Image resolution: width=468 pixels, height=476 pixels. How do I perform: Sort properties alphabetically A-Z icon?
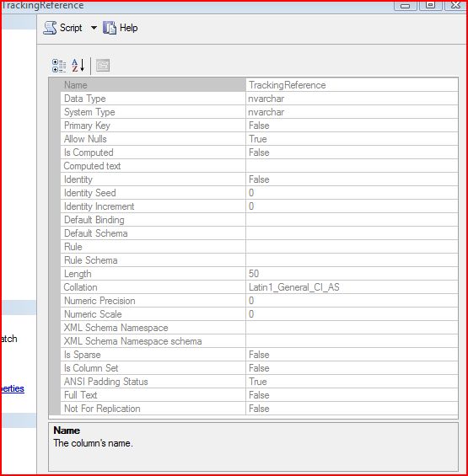pos(78,66)
